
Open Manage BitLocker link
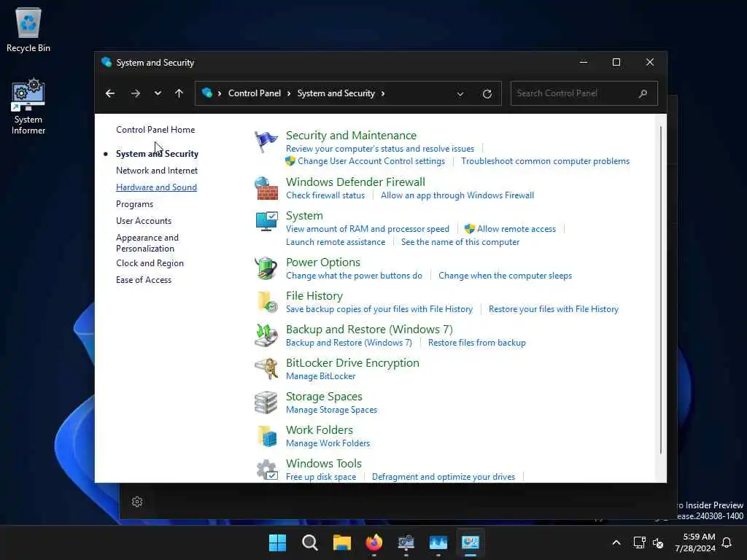[x=321, y=376]
